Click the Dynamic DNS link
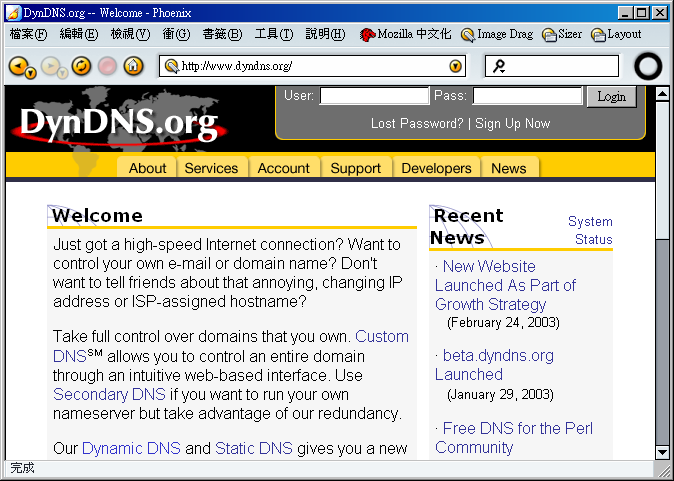The image size is (674, 481). (x=131, y=448)
